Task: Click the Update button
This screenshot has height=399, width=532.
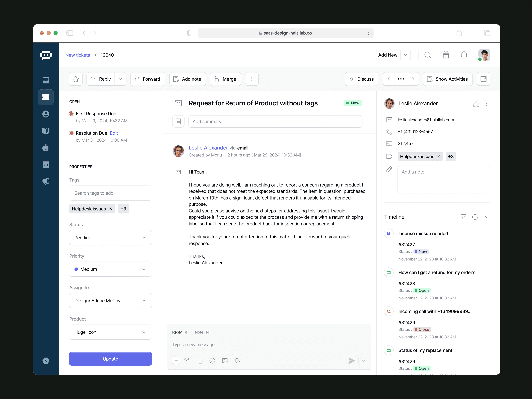Action: coord(110,359)
